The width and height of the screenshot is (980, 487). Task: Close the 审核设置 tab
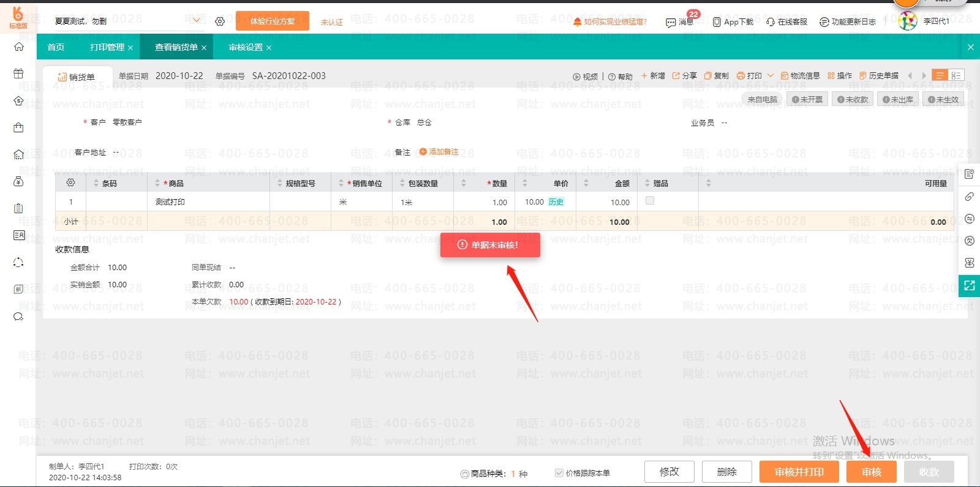coord(269,48)
